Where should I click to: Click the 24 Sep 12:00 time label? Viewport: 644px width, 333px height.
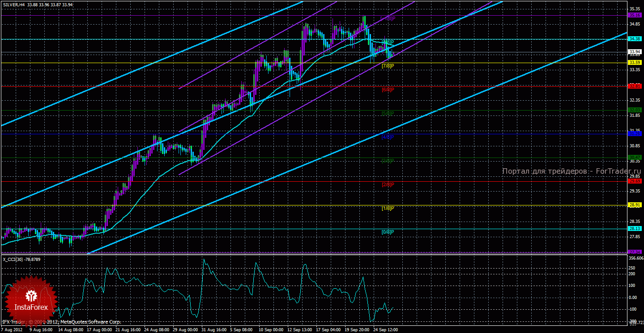[385, 329]
